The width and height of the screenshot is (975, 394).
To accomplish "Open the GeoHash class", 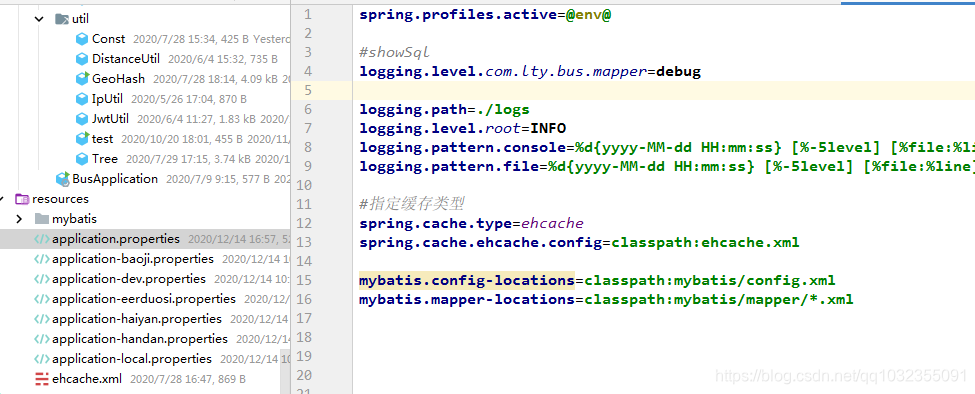I will (x=118, y=79).
